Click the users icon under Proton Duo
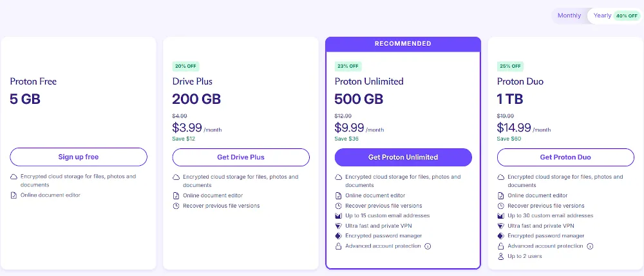 coord(501,257)
